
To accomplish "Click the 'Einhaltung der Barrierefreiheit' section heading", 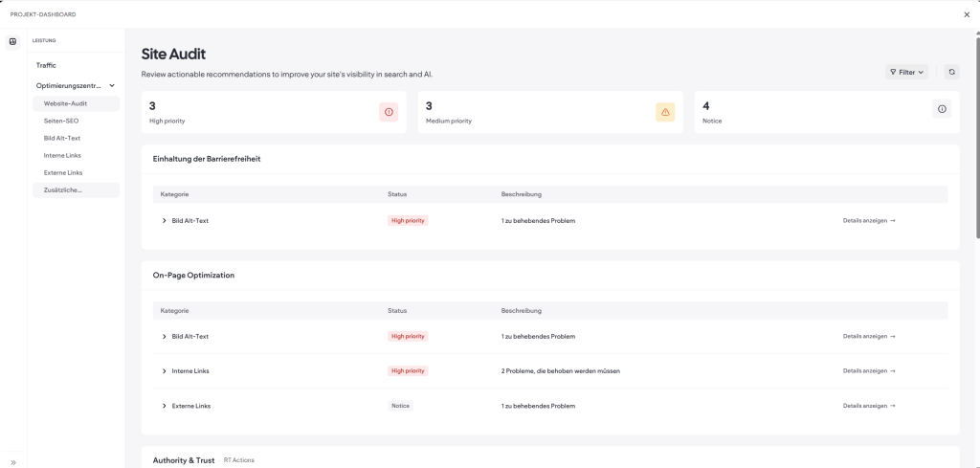I will [207, 159].
